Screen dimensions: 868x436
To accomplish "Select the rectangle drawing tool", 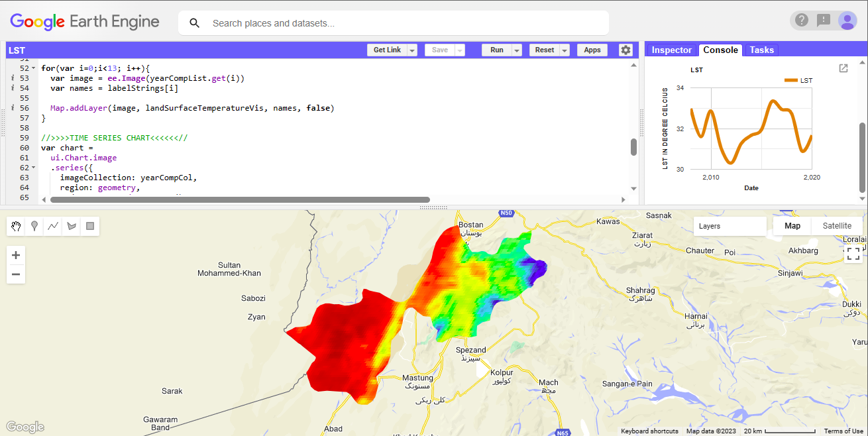I will tap(89, 226).
